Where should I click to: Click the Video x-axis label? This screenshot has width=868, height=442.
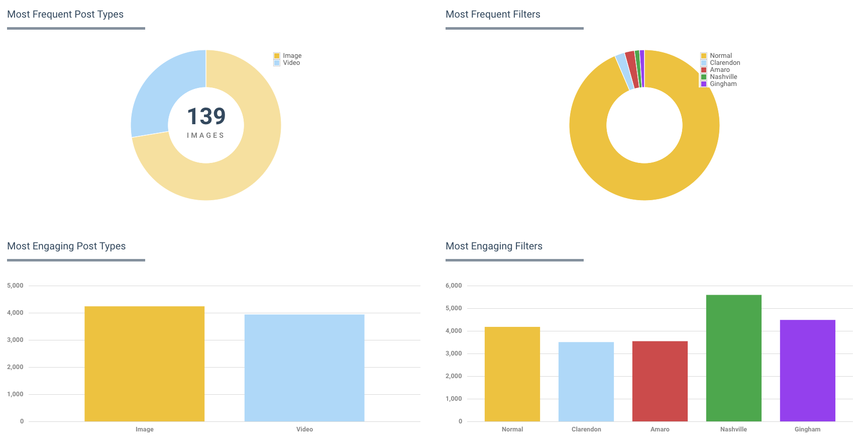point(304,429)
